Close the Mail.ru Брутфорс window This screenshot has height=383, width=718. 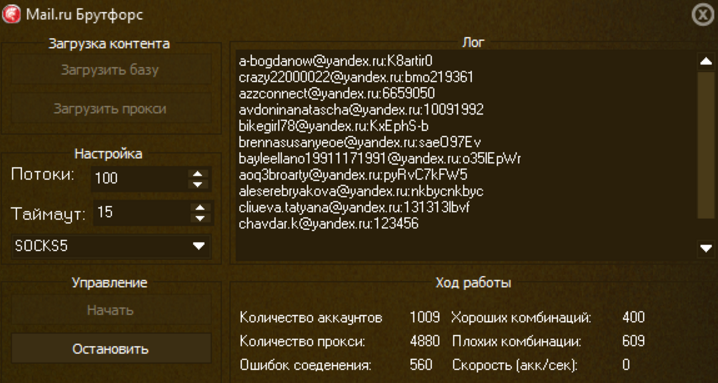[702, 15]
